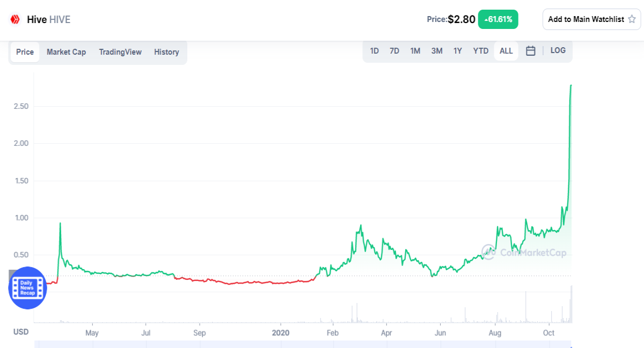
Task: Click the Jul x-axis label
Action: [x=146, y=332]
